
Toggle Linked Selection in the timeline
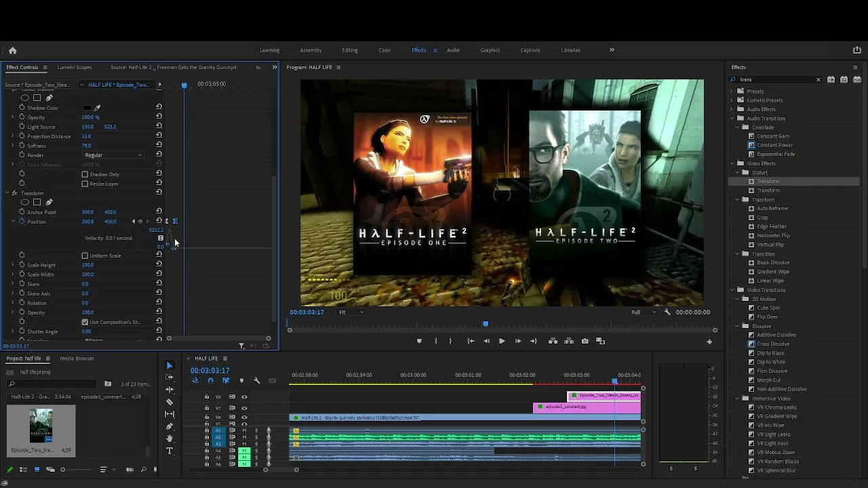[226, 381]
